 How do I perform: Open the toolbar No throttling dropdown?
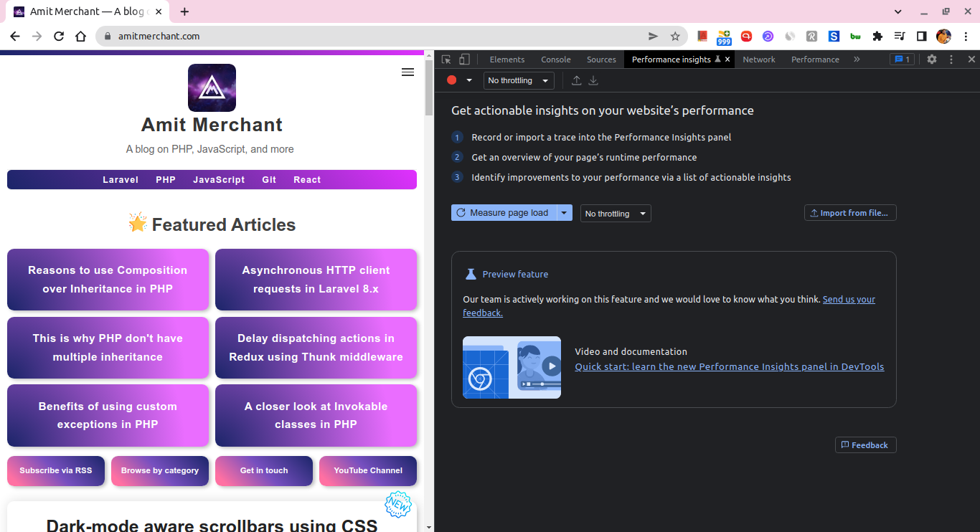point(519,80)
